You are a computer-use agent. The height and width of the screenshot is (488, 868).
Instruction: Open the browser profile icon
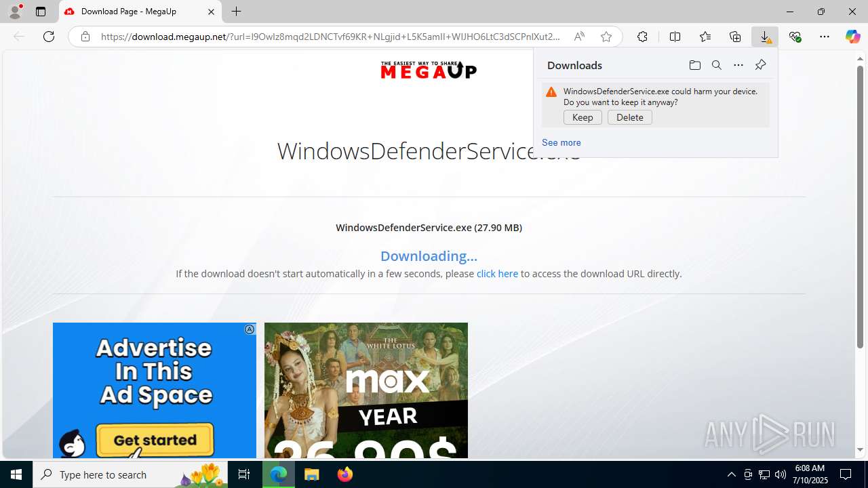coord(15,12)
